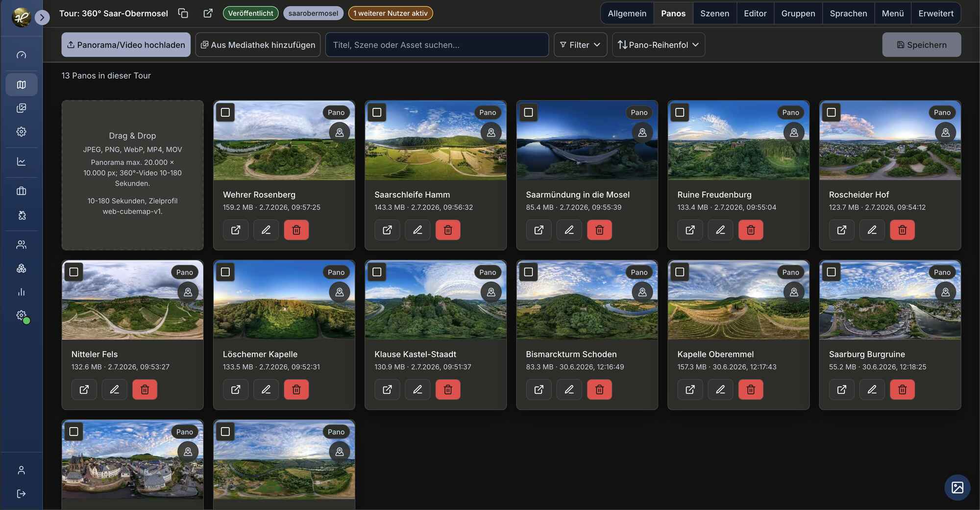Image resolution: width=980 pixels, height=510 pixels.
Task: Open the floating image button at the bottom right
Action: [x=957, y=487]
